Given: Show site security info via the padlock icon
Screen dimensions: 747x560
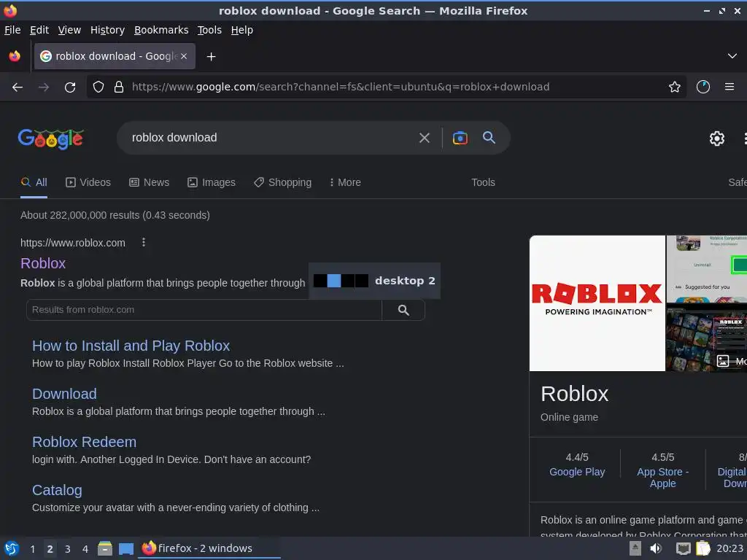Looking at the screenshot, I should coord(119,87).
